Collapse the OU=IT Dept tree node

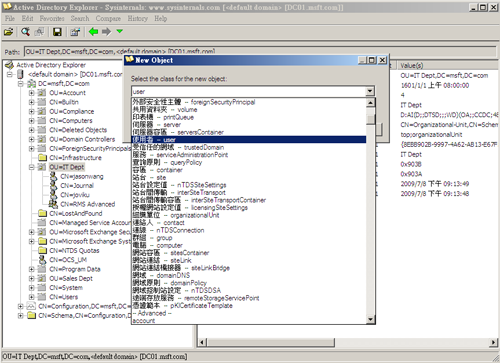click(31, 167)
